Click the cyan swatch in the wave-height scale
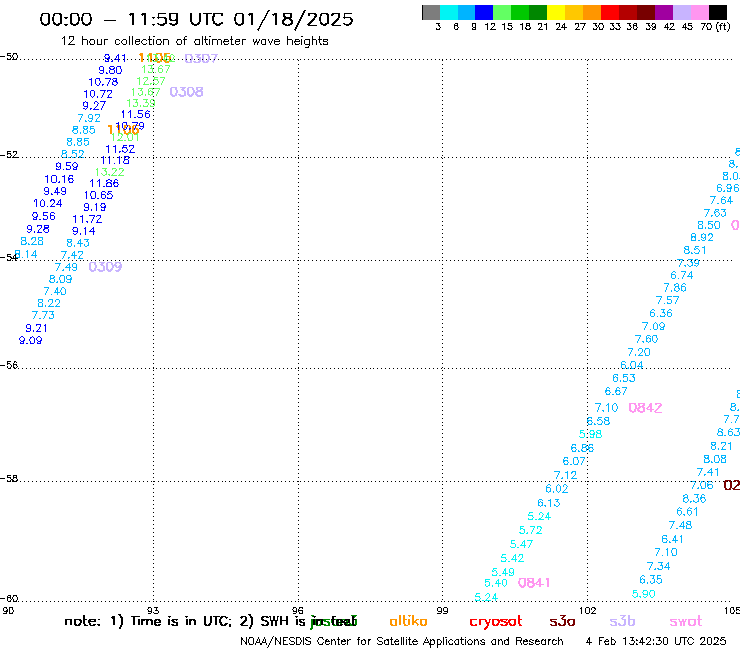740x650 pixels. tap(449, 12)
